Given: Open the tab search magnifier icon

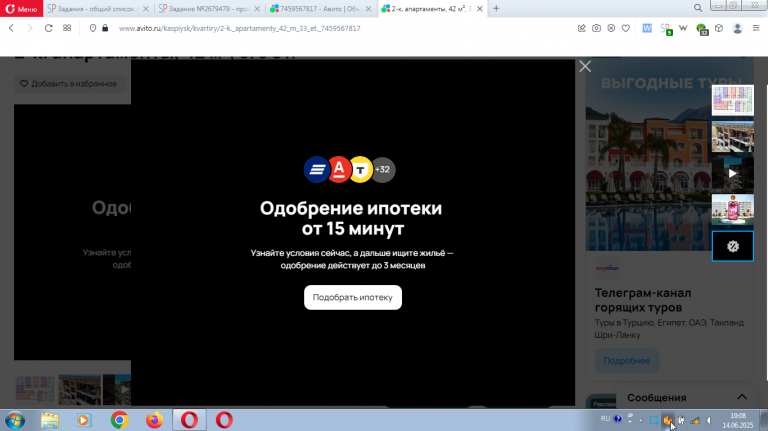Looking at the screenshot, I should (698, 8).
